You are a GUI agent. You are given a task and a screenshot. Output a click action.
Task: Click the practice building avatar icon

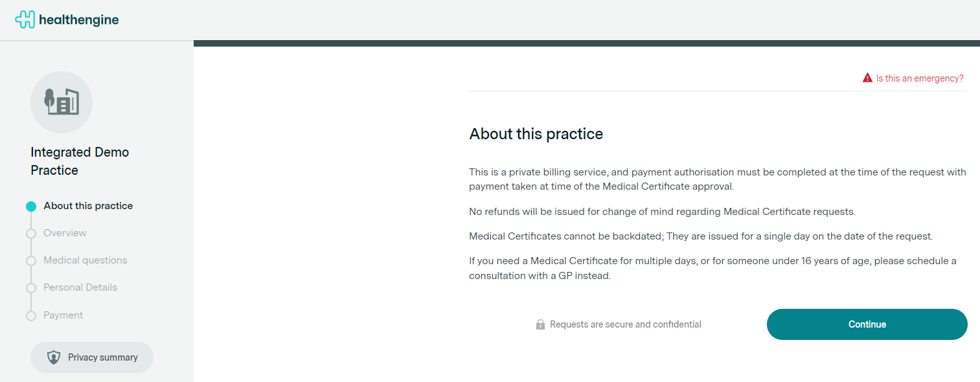[62, 102]
